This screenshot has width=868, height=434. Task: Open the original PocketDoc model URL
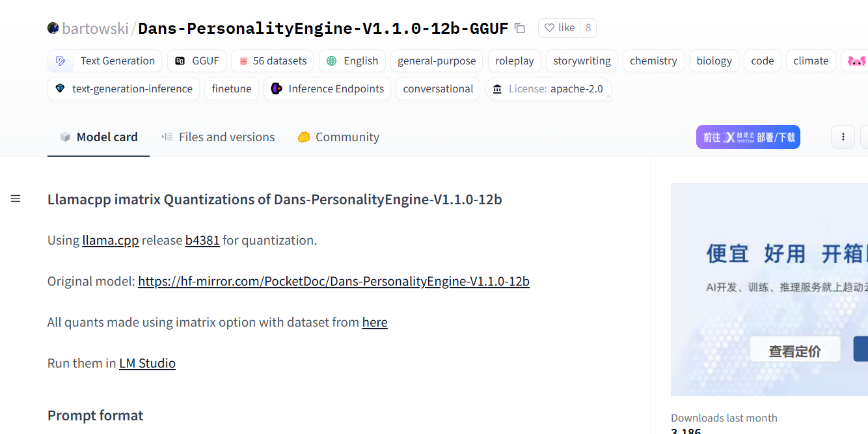click(x=334, y=281)
